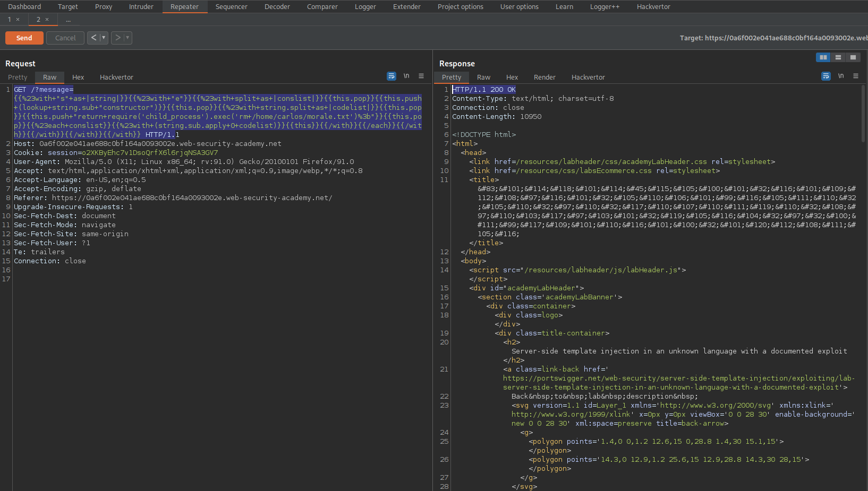Select top-bottom stacked layout icon

[838, 57]
